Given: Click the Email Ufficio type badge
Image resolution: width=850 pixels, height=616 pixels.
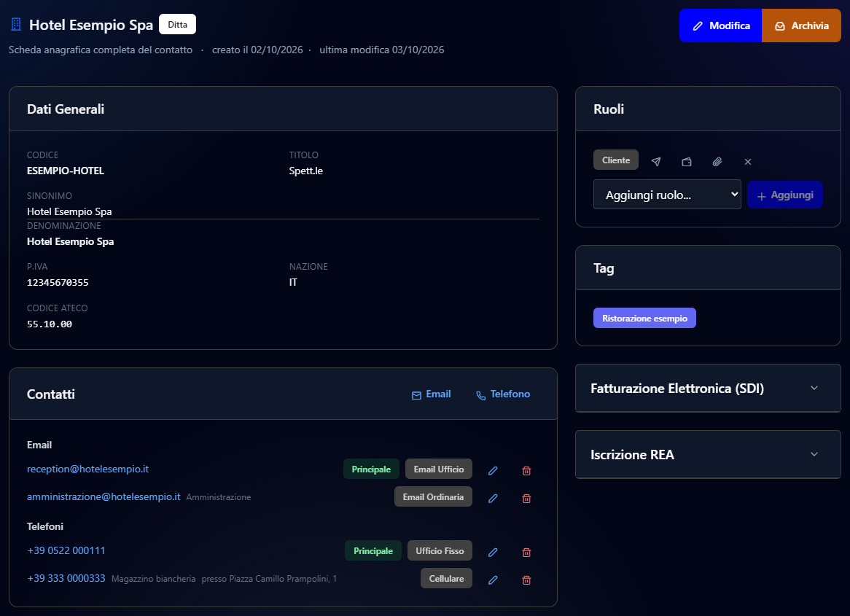Looking at the screenshot, I should (x=439, y=469).
